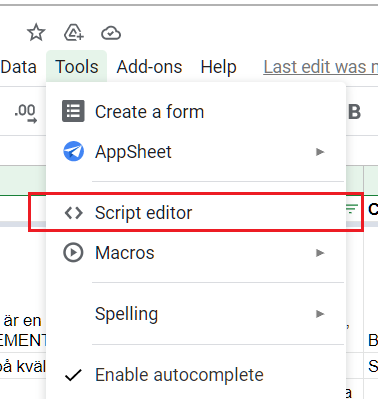Close the open Tools menu
The image size is (378, 399).
(77, 67)
